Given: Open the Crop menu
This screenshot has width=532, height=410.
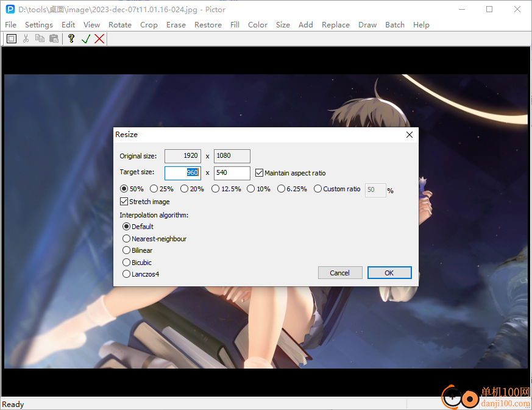Looking at the screenshot, I should (x=149, y=25).
